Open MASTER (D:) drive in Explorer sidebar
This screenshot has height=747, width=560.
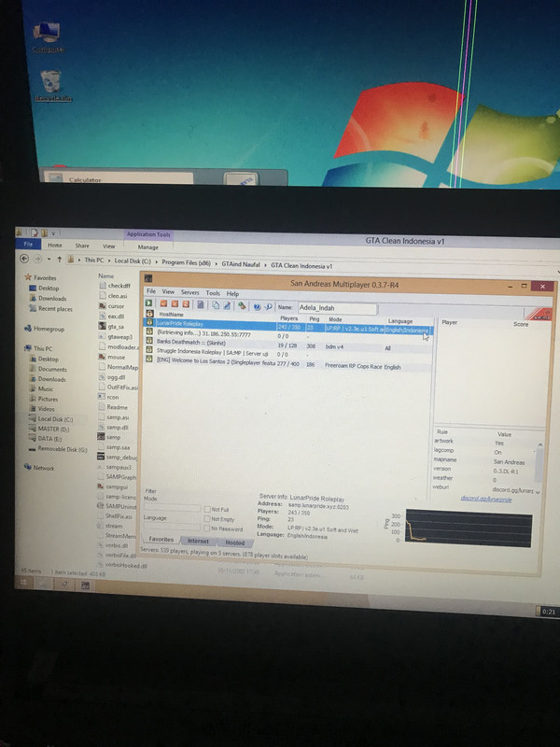click(x=53, y=430)
